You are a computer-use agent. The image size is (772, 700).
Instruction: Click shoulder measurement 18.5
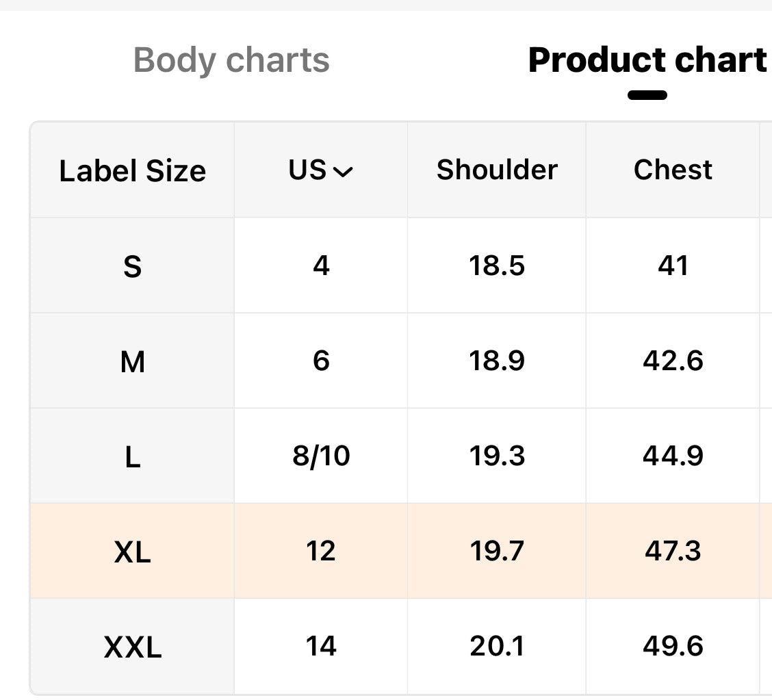coord(497,265)
